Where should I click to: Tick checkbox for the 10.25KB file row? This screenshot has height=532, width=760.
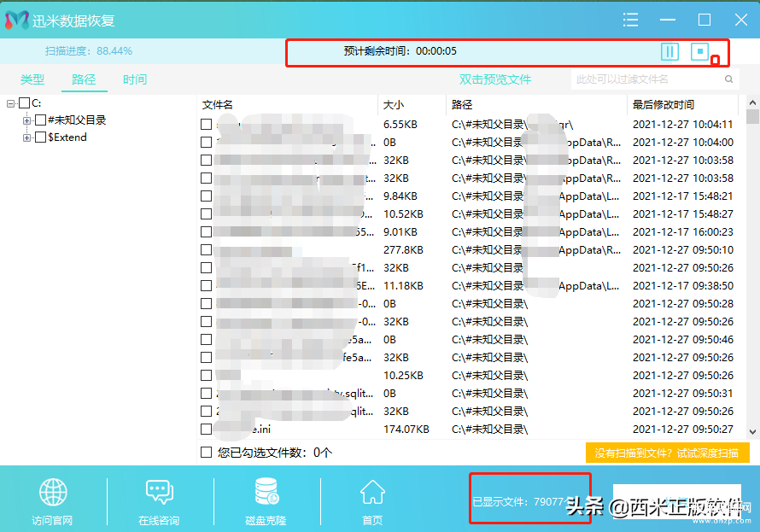[x=206, y=376]
